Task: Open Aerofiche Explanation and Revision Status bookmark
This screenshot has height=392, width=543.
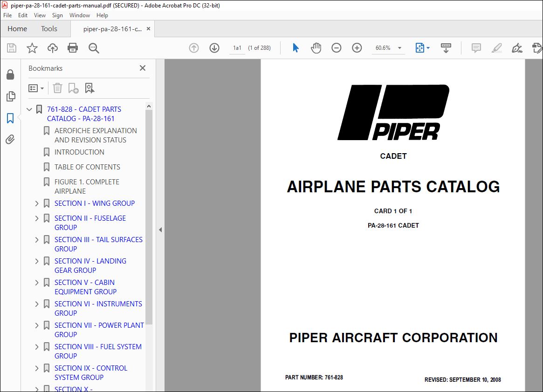Action: 96,135
